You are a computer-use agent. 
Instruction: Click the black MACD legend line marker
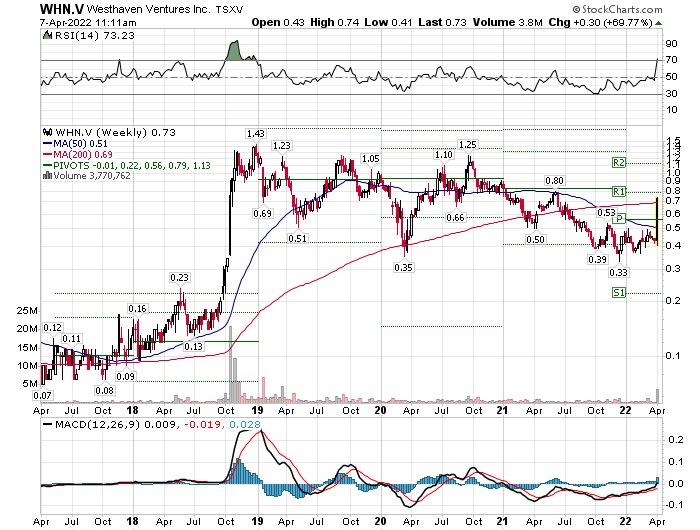[47, 424]
